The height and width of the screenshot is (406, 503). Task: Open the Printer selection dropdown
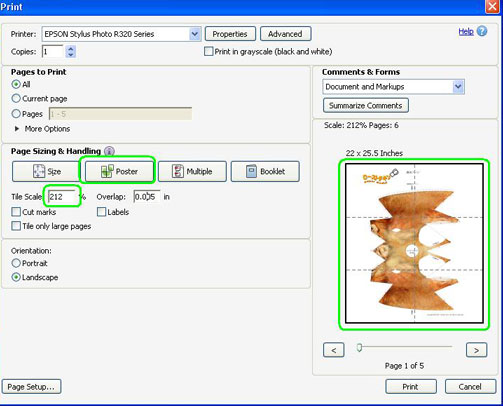point(195,34)
